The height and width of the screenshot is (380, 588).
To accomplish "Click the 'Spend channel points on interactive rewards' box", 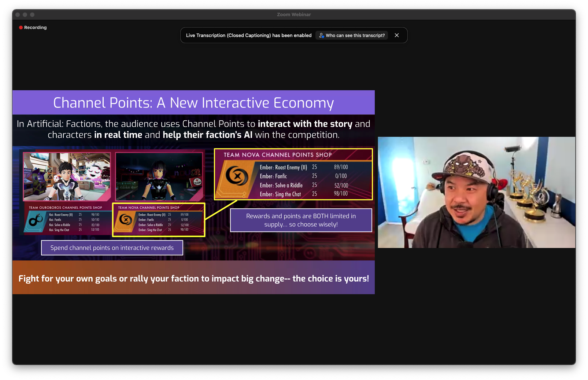I will click(x=112, y=248).
